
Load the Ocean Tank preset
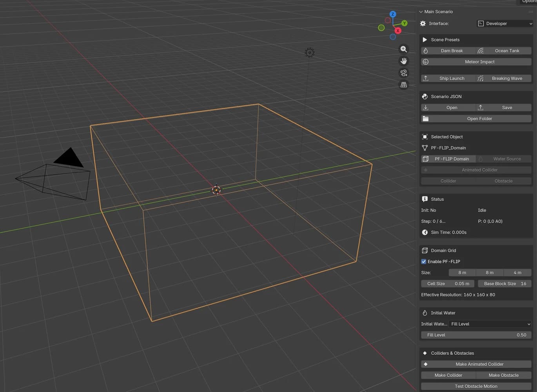[x=504, y=51]
